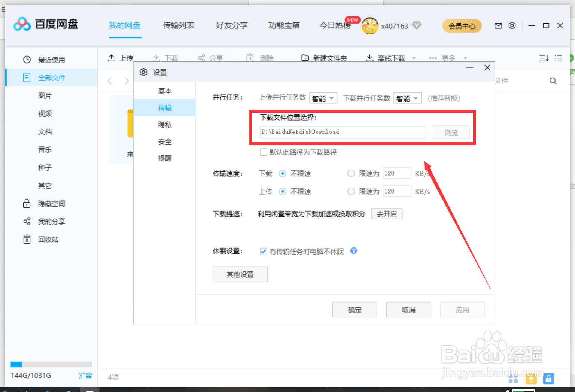Click the download path input field
This screenshot has height=392, width=575.
click(343, 132)
